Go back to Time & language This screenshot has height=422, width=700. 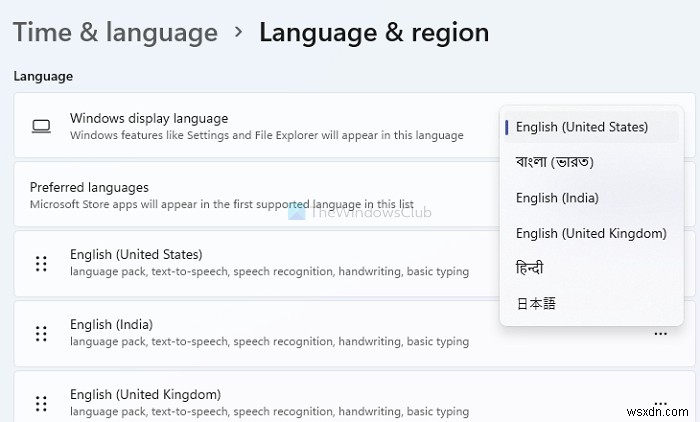click(x=115, y=33)
